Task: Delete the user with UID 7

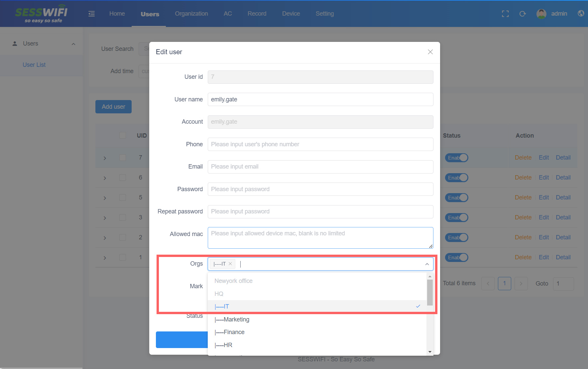Action: (x=523, y=158)
